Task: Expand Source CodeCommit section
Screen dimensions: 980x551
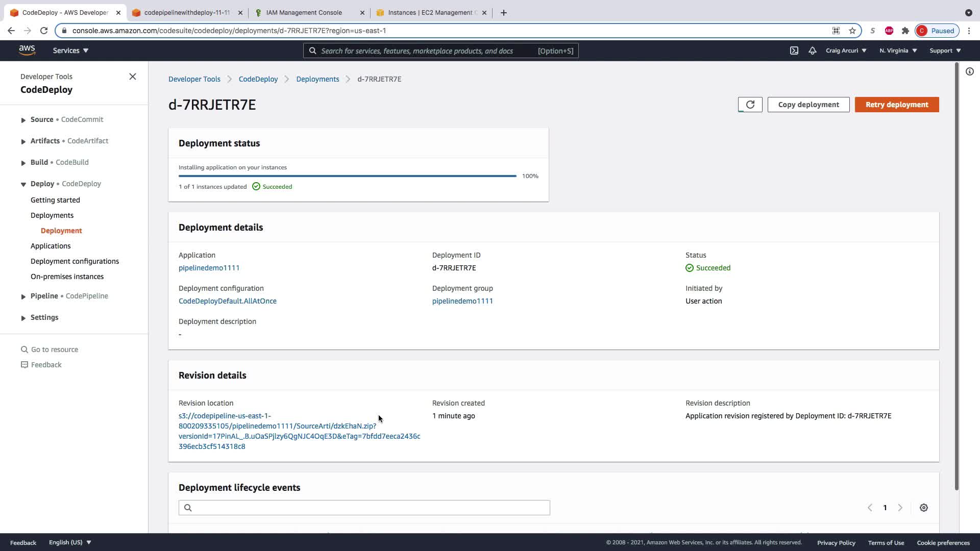Action: point(23,120)
